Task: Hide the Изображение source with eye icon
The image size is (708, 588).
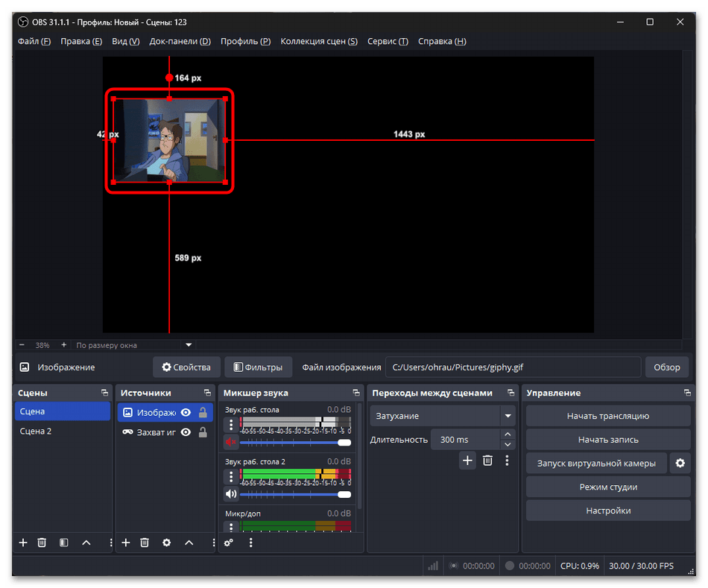Action: point(186,412)
